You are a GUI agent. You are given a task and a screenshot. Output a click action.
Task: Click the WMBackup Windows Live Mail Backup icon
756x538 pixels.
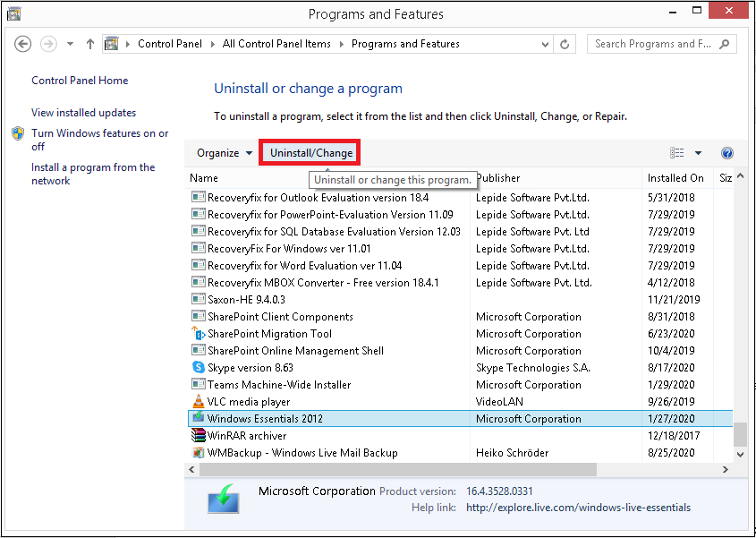coord(198,453)
